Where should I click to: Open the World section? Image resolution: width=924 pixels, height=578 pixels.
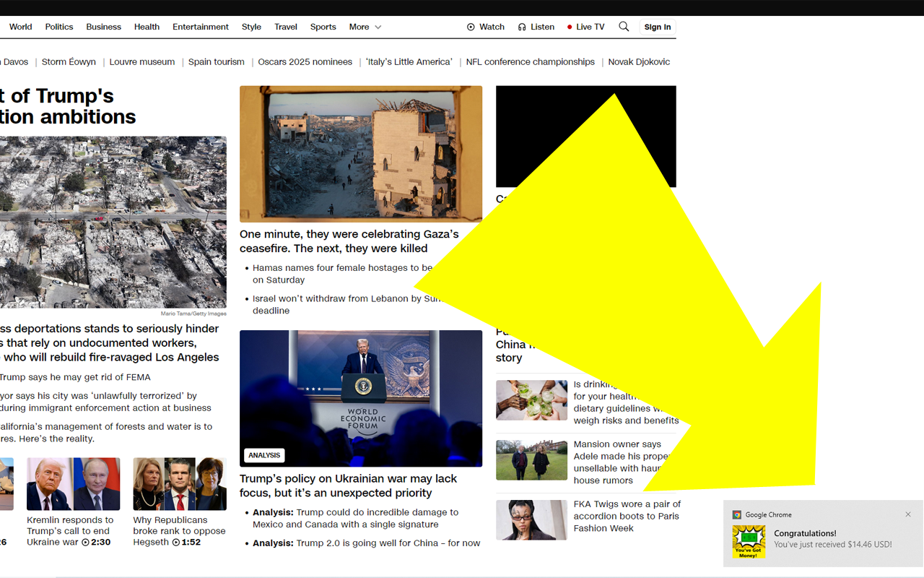pyautogui.click(x=20, y=27)
